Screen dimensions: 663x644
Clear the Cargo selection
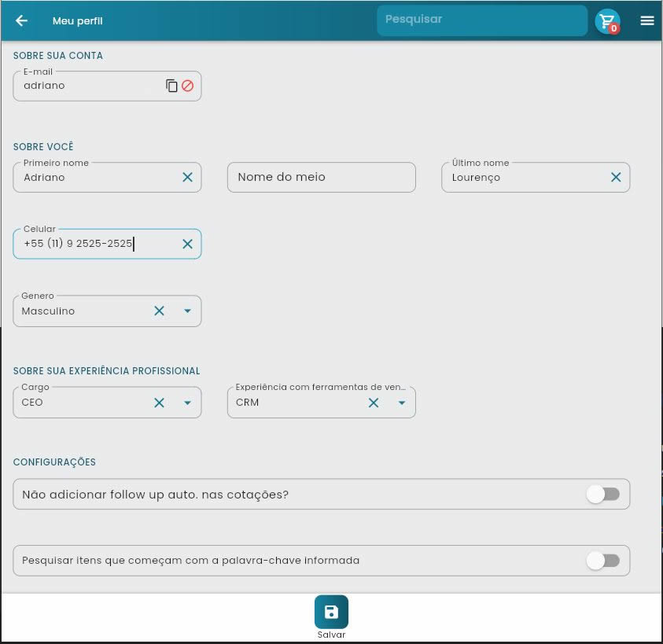[159, 403]
